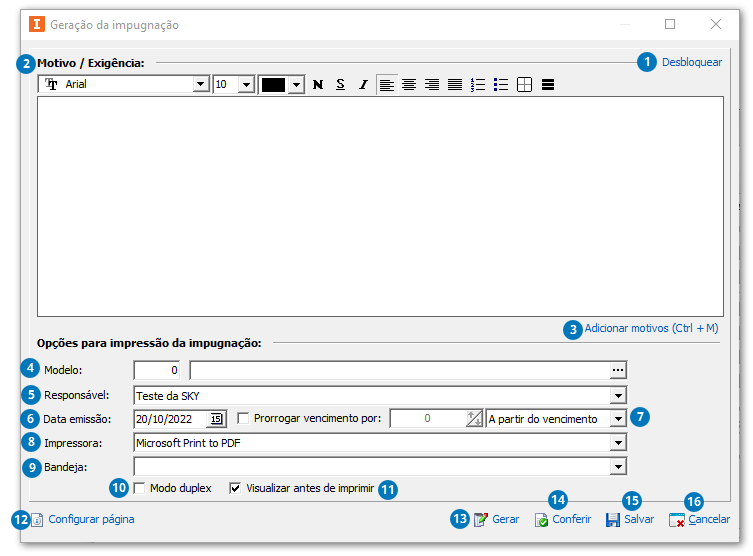Click the black text color swatch

tap(274, 85)
